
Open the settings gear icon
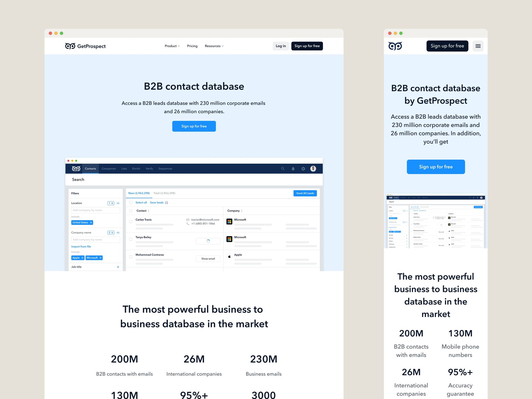(303, 169)
